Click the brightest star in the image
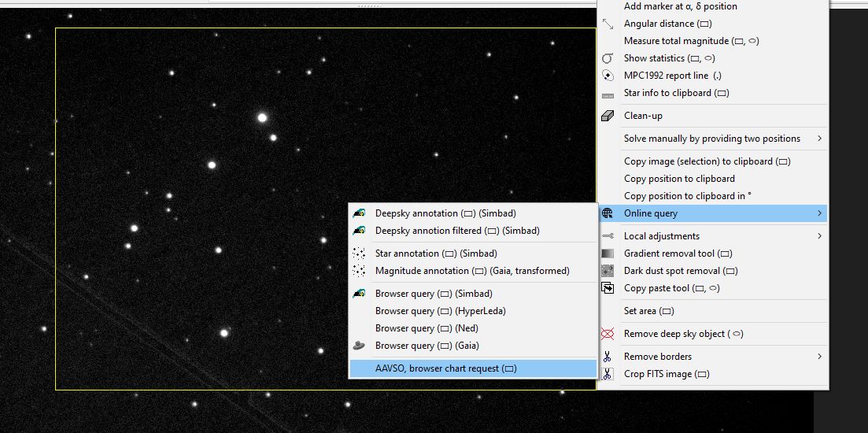Image resolution: width=868 pixels, height=433 pixels. coord(262,117)
